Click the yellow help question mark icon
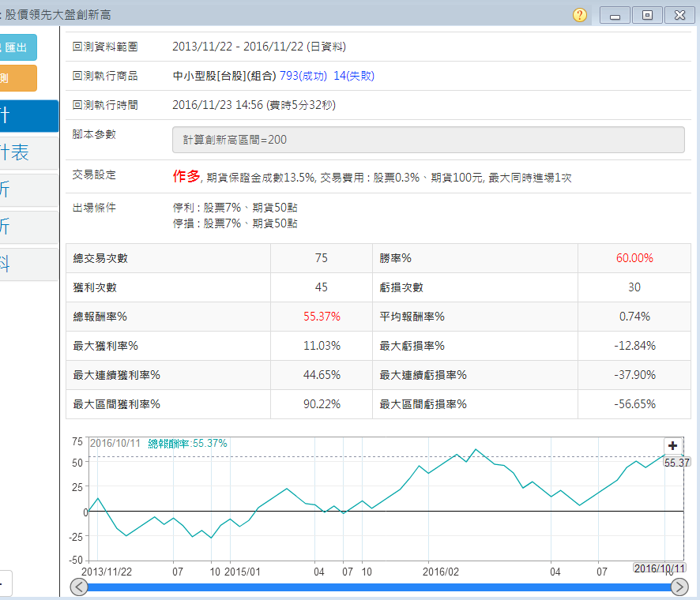 pos(580,15)
